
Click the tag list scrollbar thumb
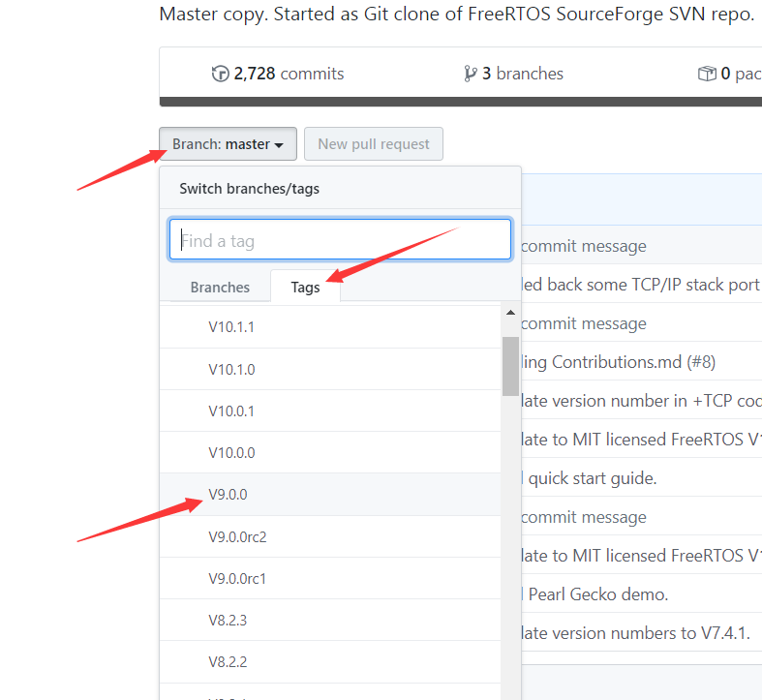510,366
